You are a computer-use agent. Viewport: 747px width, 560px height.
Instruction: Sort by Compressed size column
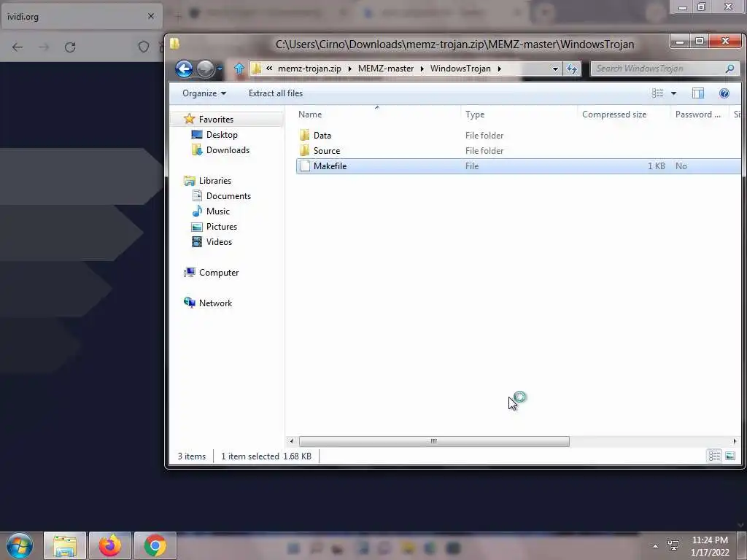tap(614, 114)
